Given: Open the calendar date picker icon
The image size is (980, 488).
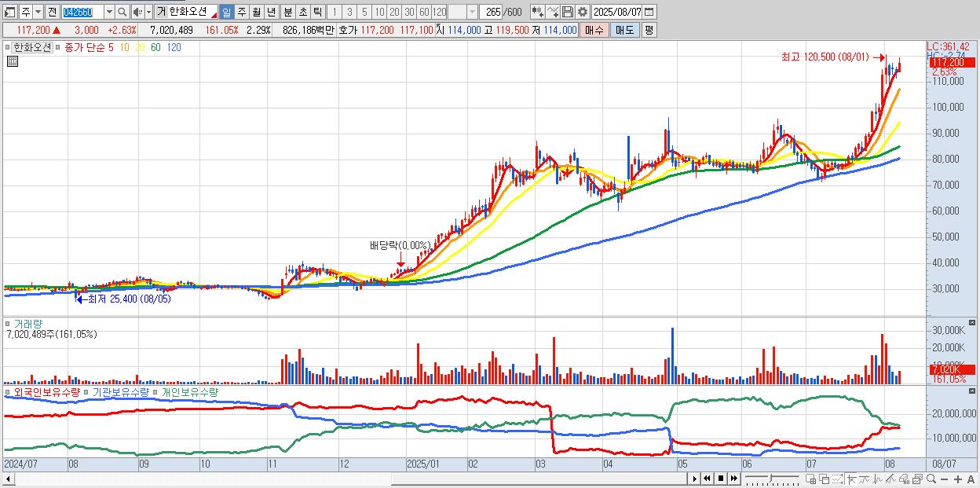Looking at the screenshot, I should tap(649, 12).
